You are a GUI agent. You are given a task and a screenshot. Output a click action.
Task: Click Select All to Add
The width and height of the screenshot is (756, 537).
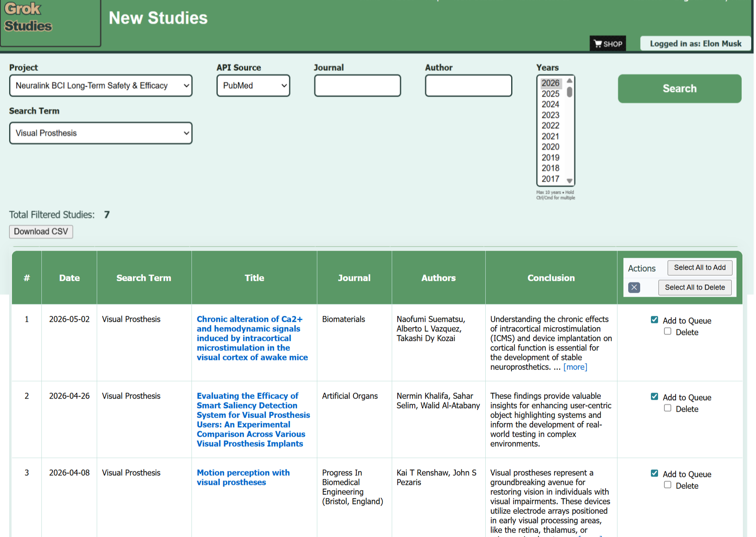[699, 268]
